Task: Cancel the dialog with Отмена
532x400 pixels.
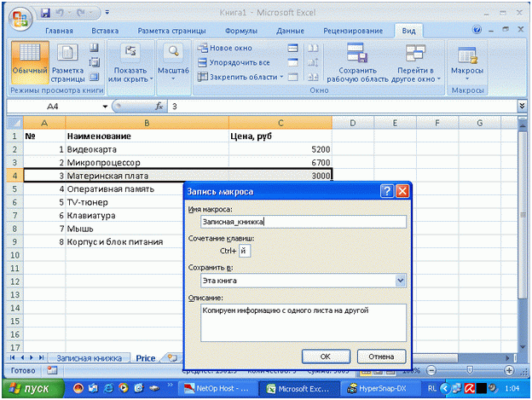Action: point(381,357)
